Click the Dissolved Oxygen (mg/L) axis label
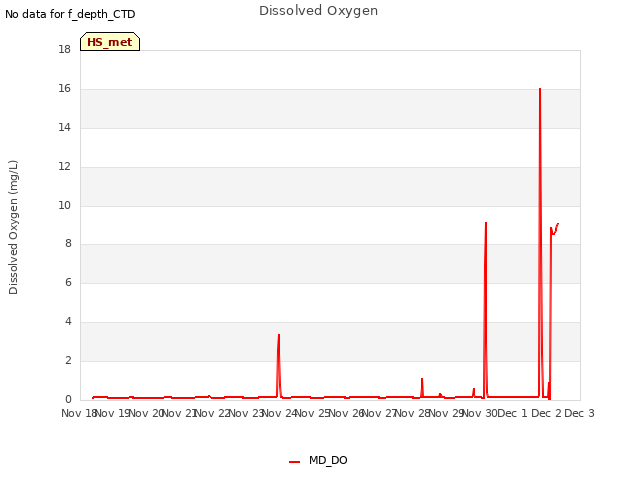Image resolution: width=640 pixels, height=480 pixels. (13, 227)
